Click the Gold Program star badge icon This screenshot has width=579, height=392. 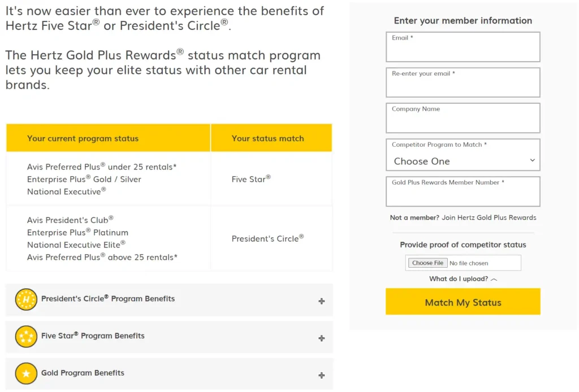pos(25,374)
